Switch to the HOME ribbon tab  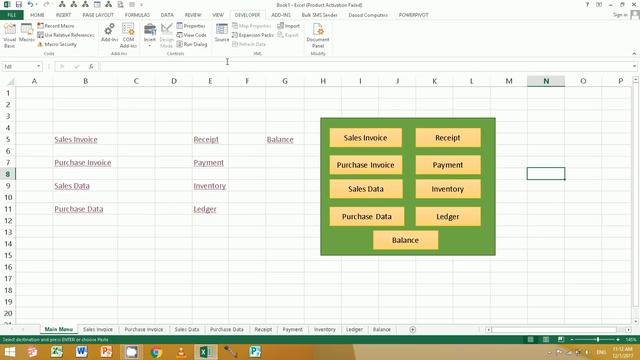pyautogui.click(x=37, y=15)
